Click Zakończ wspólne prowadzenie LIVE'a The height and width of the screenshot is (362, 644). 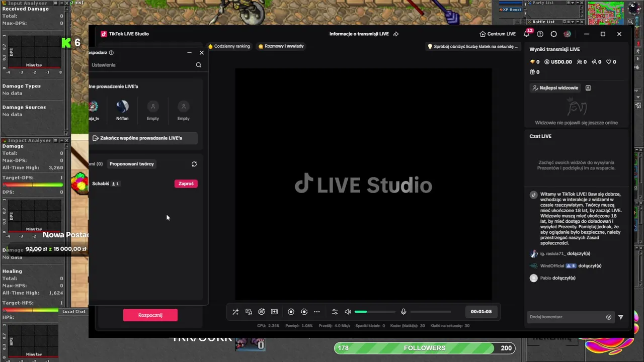[143, 138]
